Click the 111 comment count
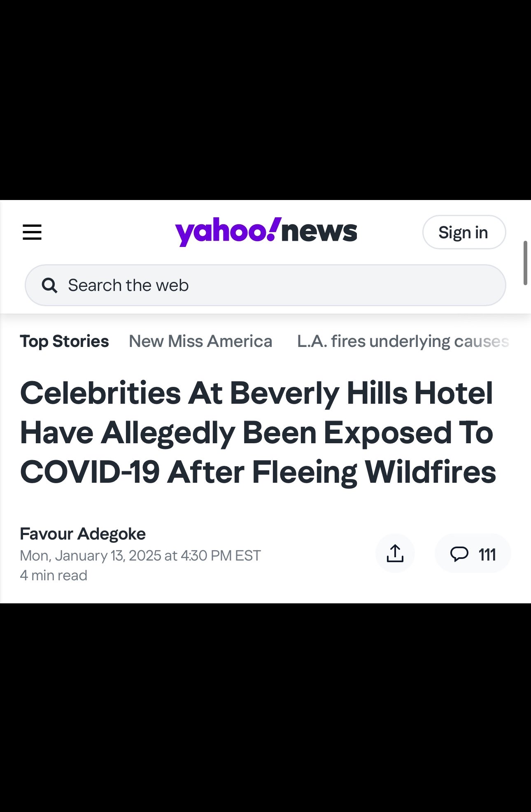Image resolution: width=531 pixels, height=812 pixels. click(487, 555)
